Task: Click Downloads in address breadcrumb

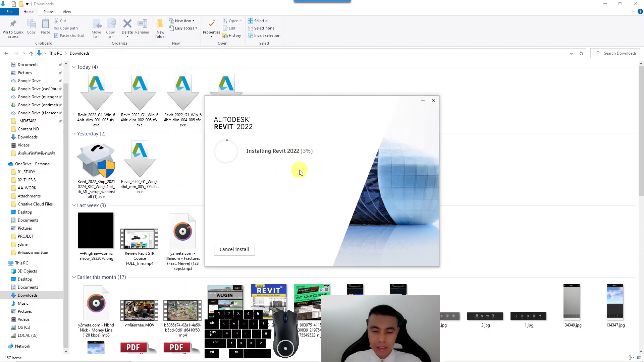Action: pos(79,53)
